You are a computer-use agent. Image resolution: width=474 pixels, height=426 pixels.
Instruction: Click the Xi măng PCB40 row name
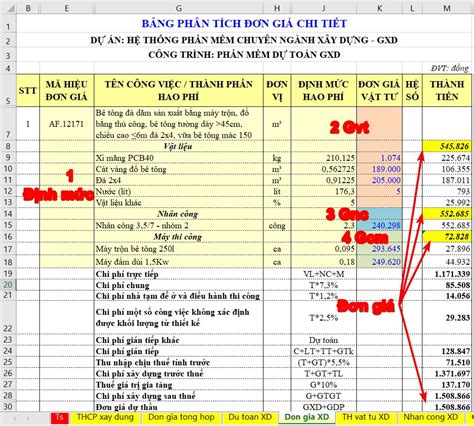[x=179, y=158]
